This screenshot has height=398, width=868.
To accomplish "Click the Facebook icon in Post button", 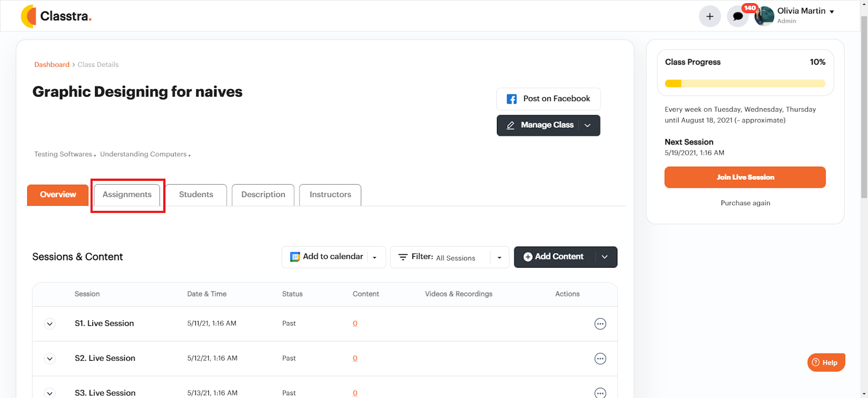I will click(512, 99).
